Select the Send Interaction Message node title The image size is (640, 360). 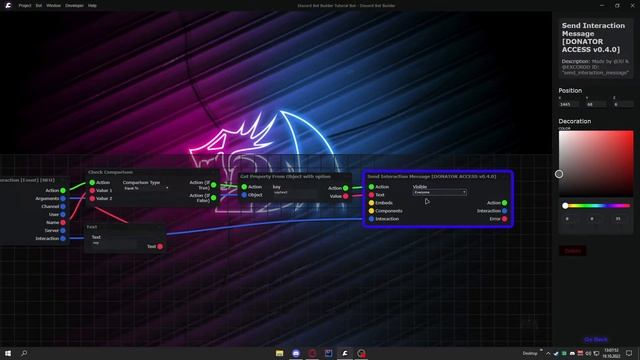432,177
